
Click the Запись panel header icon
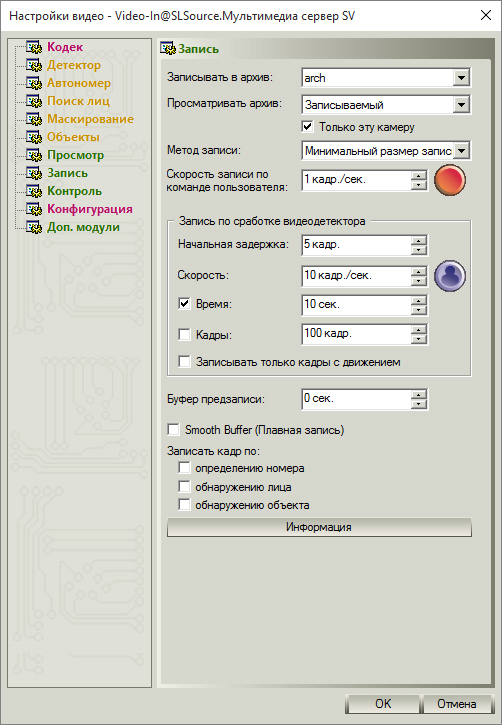coord(168,49)
